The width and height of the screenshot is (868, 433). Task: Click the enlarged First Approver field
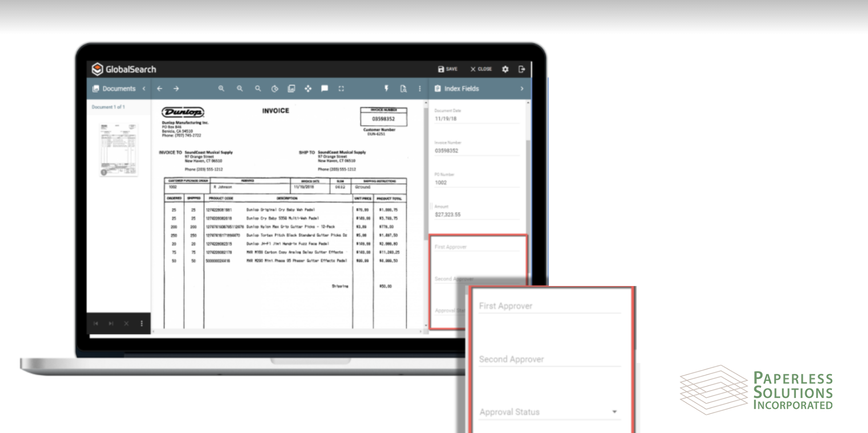tap(550, 306)
